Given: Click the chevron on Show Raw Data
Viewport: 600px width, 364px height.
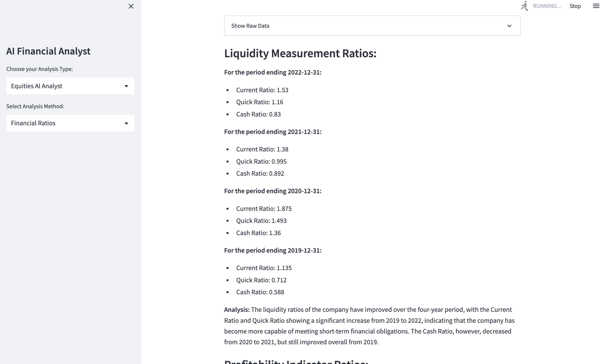Looking at the screenshot, I should point(509,26).
